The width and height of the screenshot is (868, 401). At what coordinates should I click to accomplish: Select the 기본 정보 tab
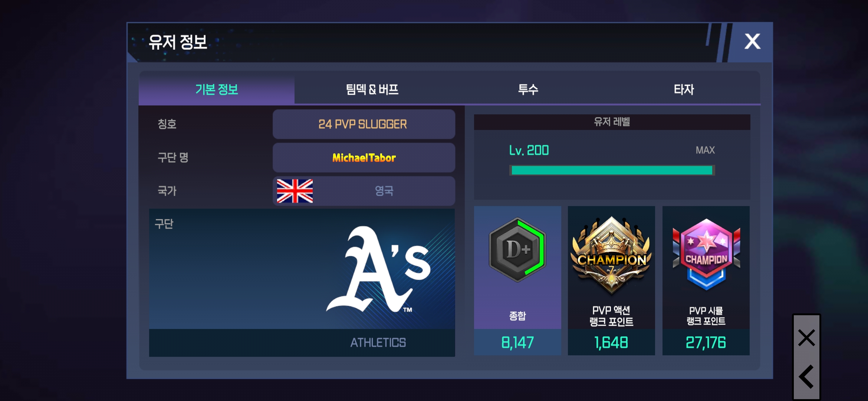(x=217, y=89)
